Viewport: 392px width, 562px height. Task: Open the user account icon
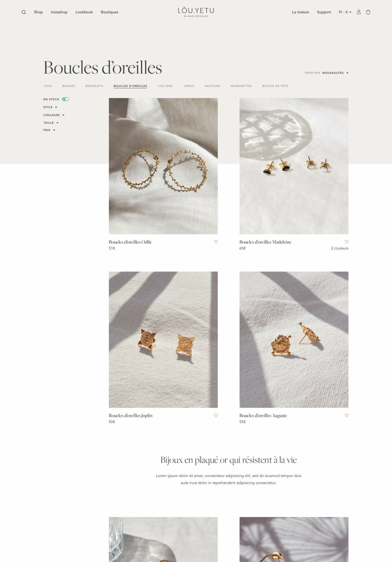[359, 12]
